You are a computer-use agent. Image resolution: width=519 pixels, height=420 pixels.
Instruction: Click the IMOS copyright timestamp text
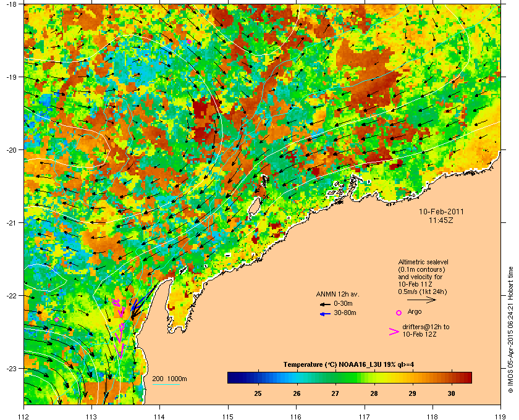pyautogui.click(x=510, y=330)
